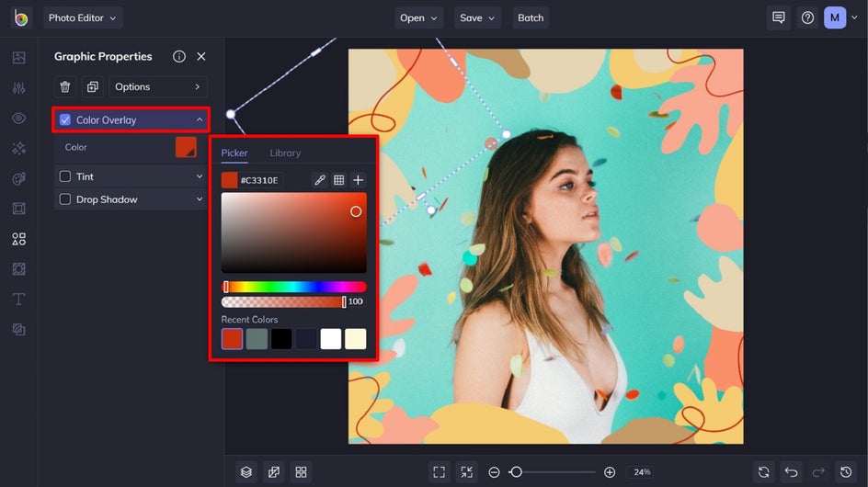Expand the Options menu arrow

click(197, 86)
